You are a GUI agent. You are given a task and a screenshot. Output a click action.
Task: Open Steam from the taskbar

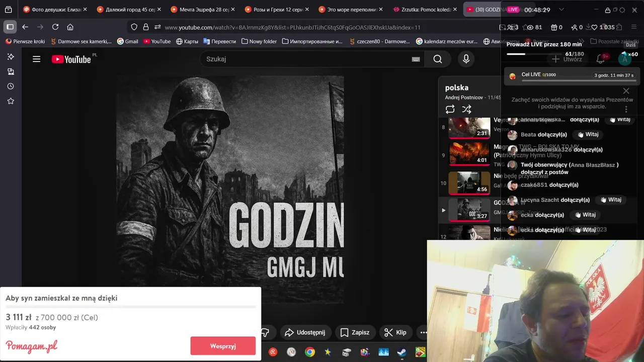(x=401, y=352)
